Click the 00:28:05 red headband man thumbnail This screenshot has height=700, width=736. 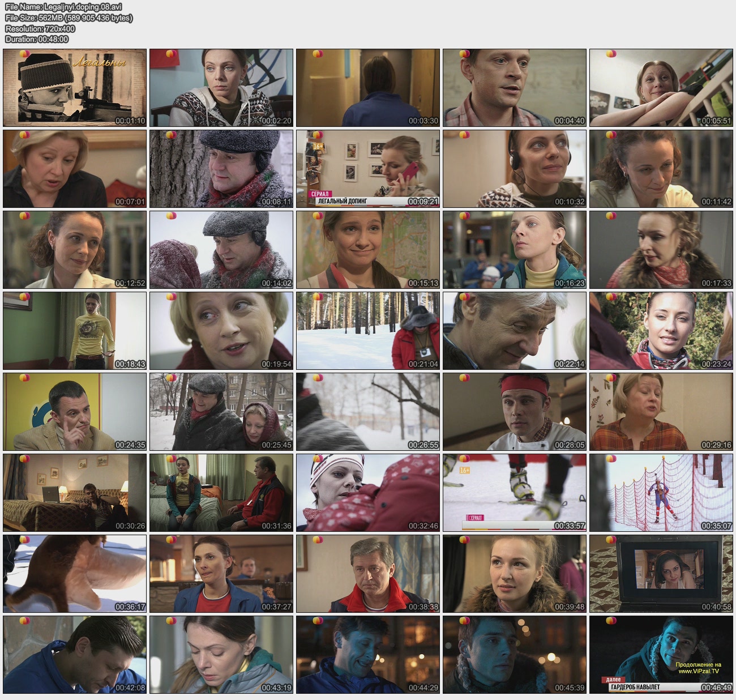pos(514,412)
